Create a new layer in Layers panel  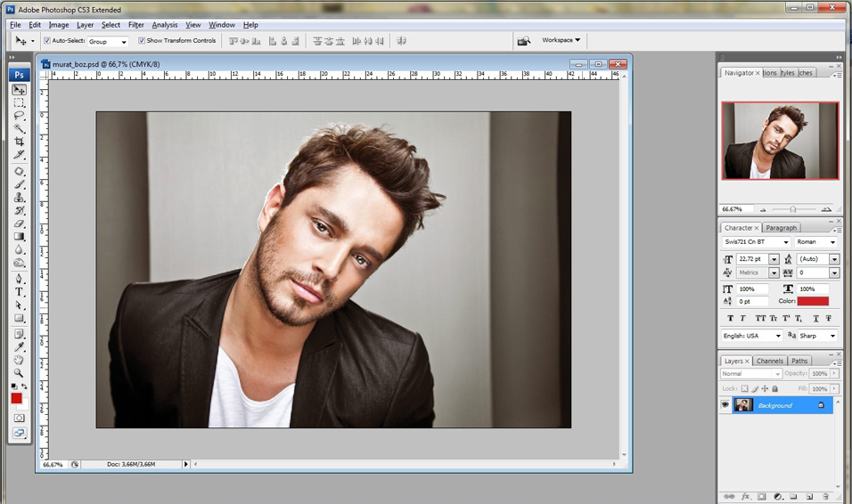tap(809, 496)
